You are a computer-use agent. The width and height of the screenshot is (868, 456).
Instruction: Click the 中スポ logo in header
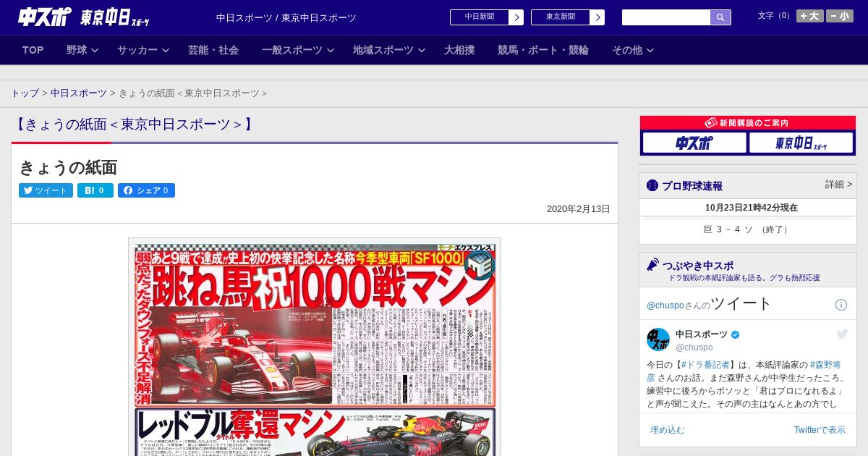(45, 17)
